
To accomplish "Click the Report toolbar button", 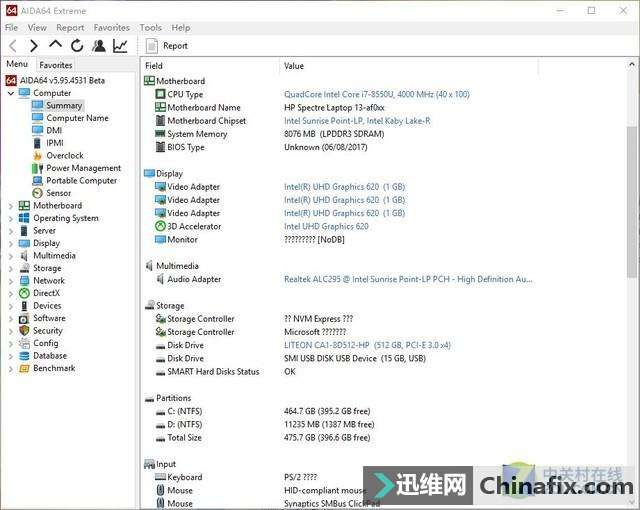I will tap(167, 46).
